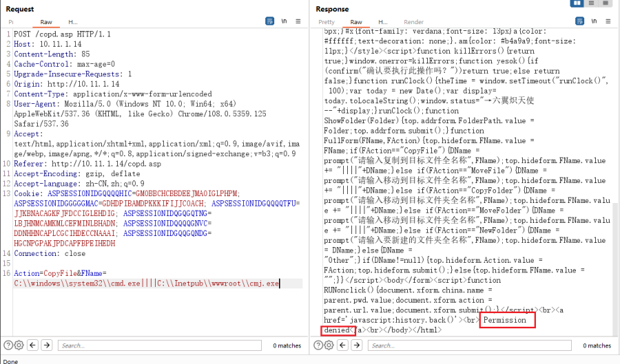Select Response panel Raw tab
620x364 pixels.
coord(356,22)
